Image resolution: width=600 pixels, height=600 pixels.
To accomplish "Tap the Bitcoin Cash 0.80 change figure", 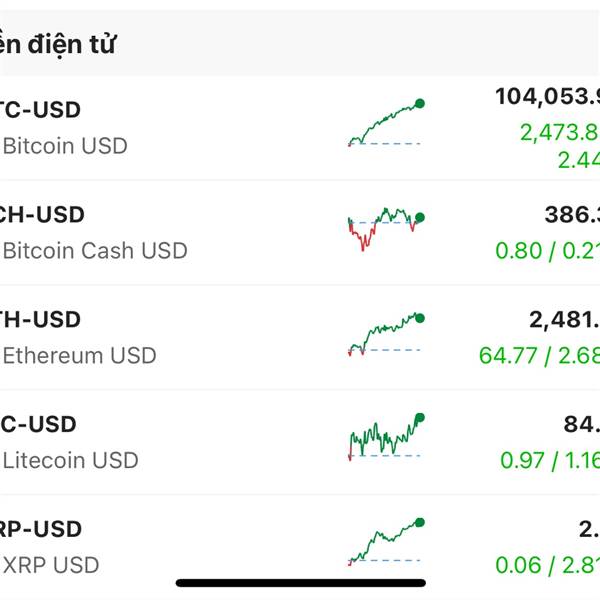I will [519, 251].
